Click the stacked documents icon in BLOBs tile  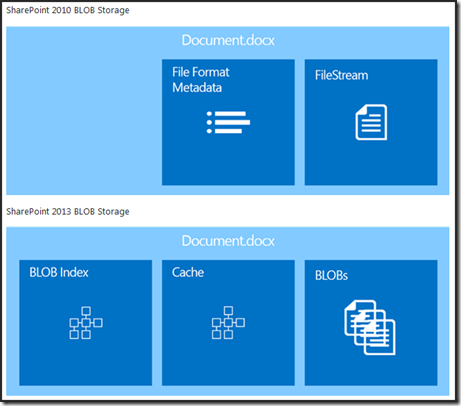click(370, 327)
